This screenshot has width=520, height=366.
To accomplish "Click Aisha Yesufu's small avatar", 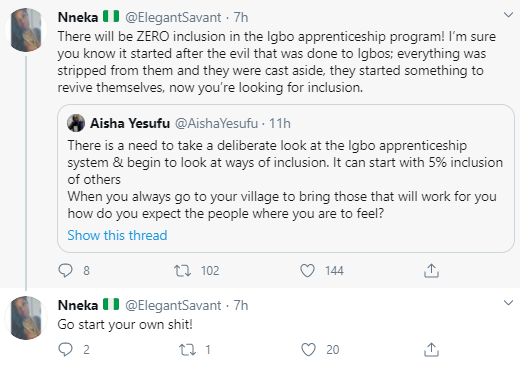I will (76, 123).
